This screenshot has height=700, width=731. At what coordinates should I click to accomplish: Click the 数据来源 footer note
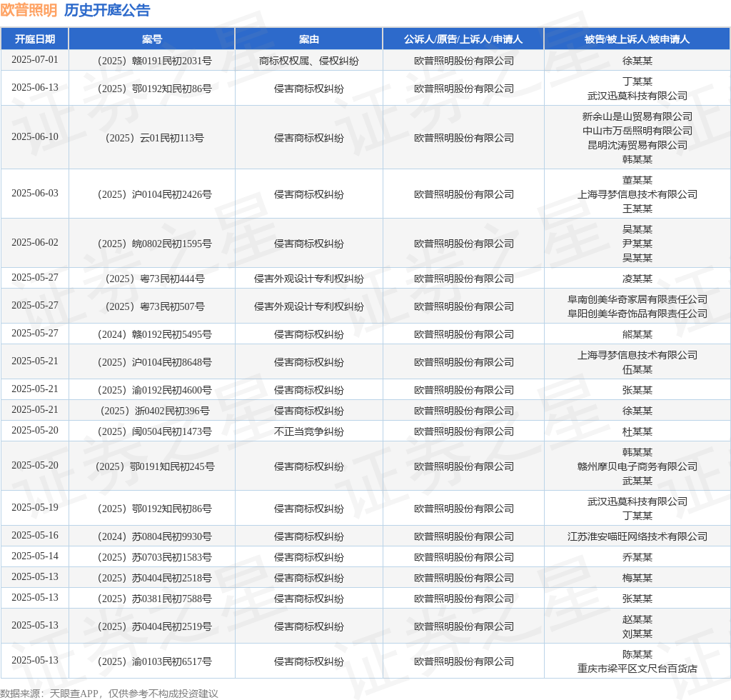(109, 694)
